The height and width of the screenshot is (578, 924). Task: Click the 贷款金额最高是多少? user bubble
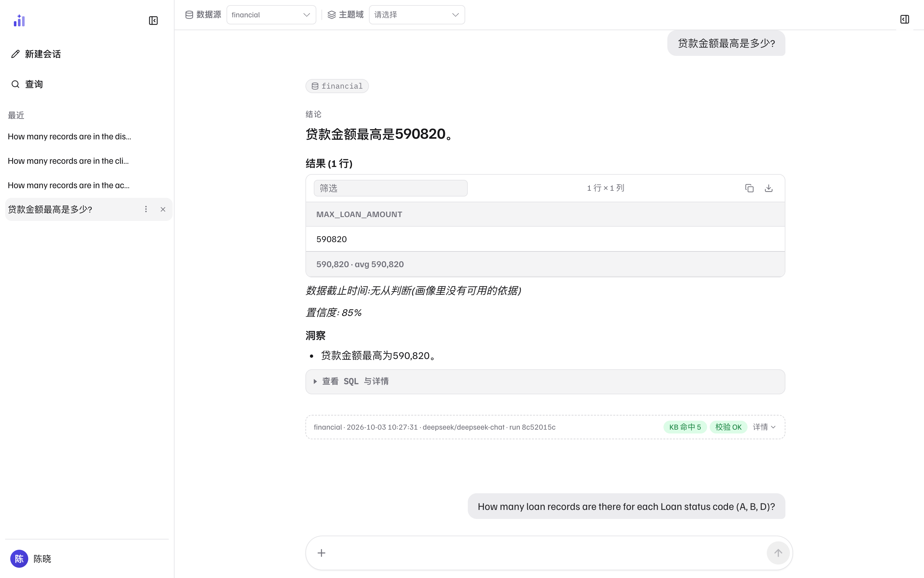726,43
